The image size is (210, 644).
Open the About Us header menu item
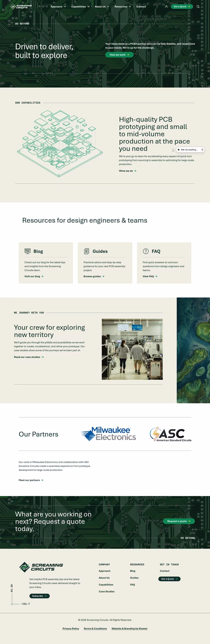tap(100, 7)
